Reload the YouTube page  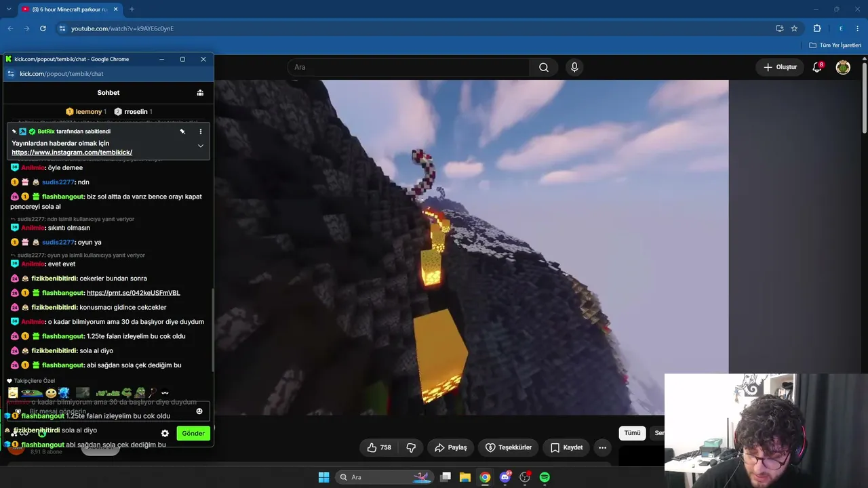point(43,28)
